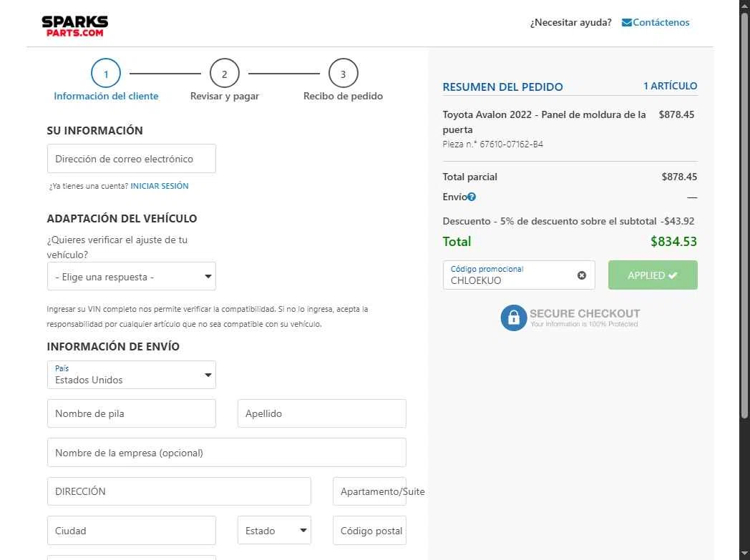Screen dimensions: 750x560
Task: Clear the promo code with the X icon
Action: click(582, 275)
